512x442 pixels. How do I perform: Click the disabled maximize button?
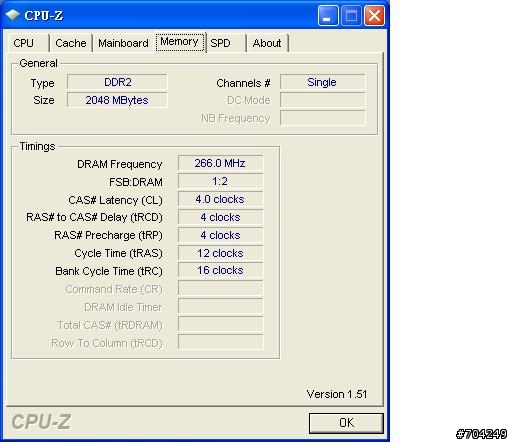tap(351, 15)
